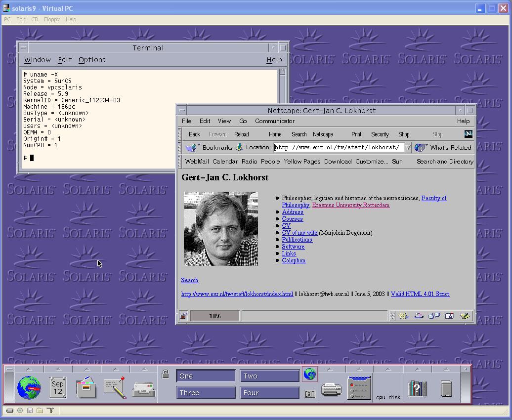This screenshot has width=512, height=420.
Task: Open the mailer tray icon on the front panel
Action: click(x=144, y=389)
